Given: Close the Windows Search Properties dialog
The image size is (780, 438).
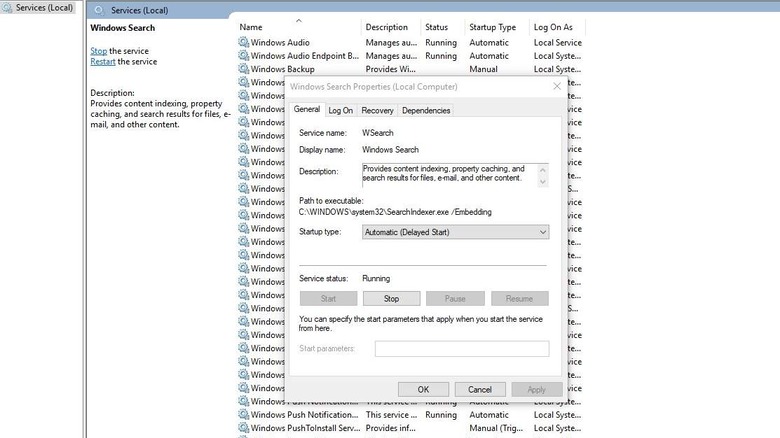Looking at the screenshot, I should 557,87.
